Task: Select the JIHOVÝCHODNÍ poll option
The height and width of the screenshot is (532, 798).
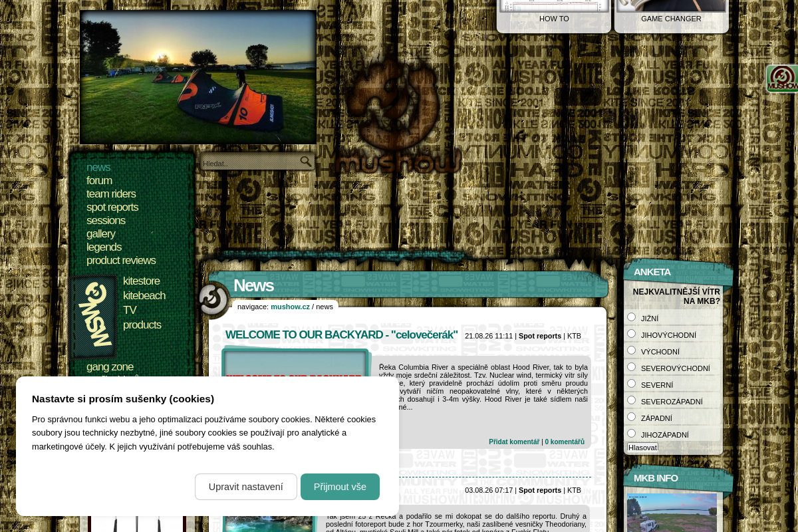Action: [632, 334]
